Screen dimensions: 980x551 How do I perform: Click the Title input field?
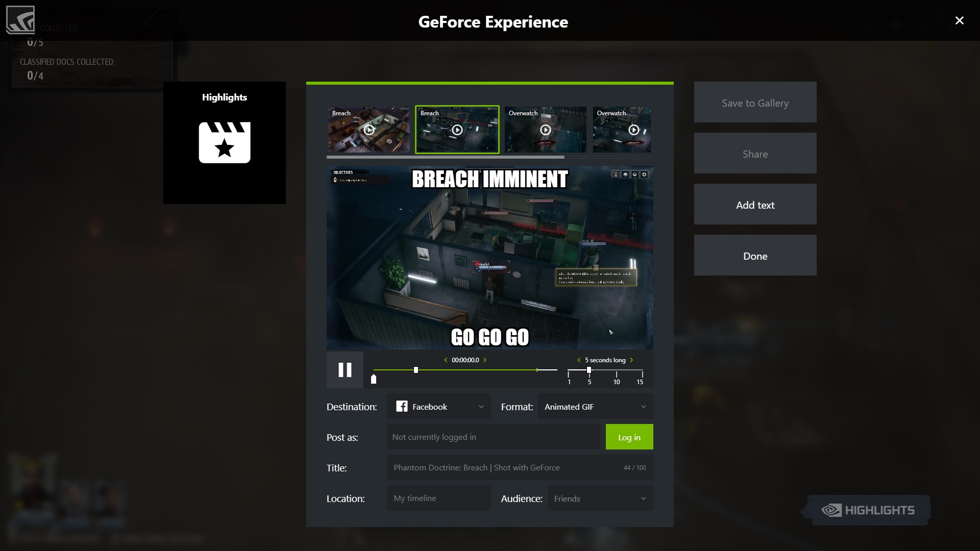[520, 468]
